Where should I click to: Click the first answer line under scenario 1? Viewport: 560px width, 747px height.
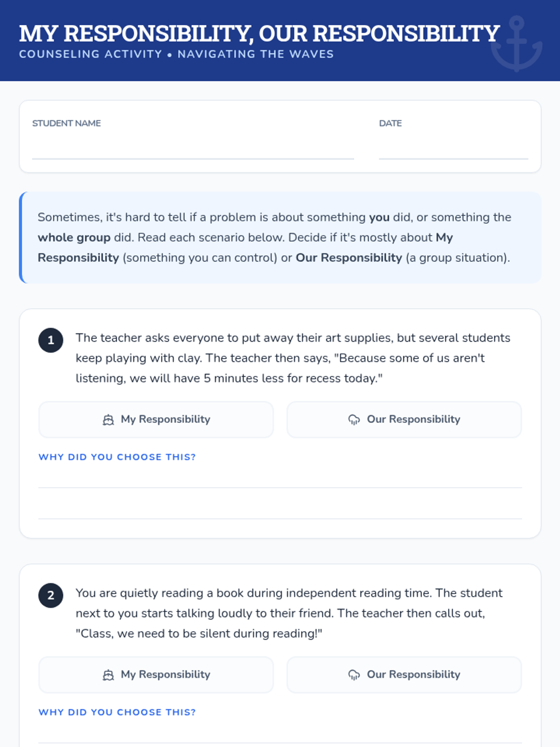280,478
